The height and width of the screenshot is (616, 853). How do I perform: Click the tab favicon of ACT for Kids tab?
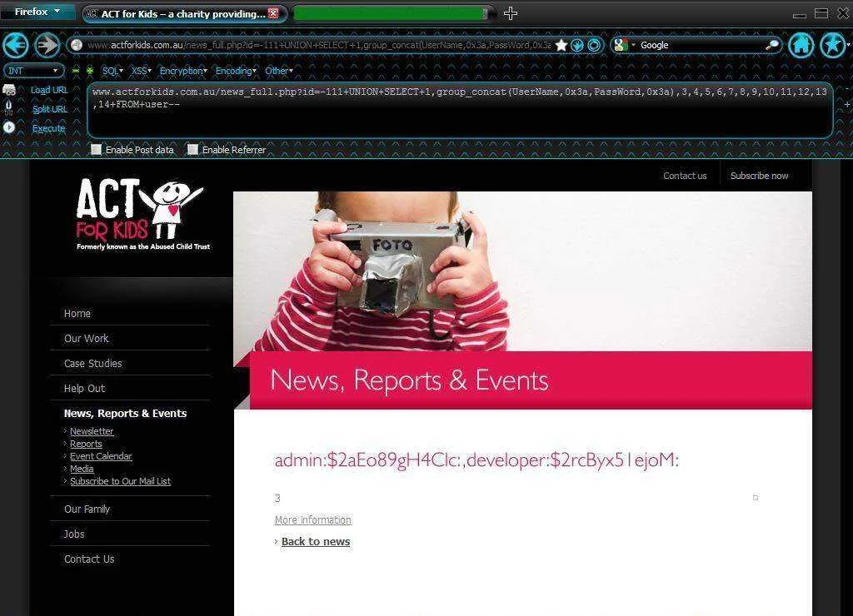click(x=92, y=13)
